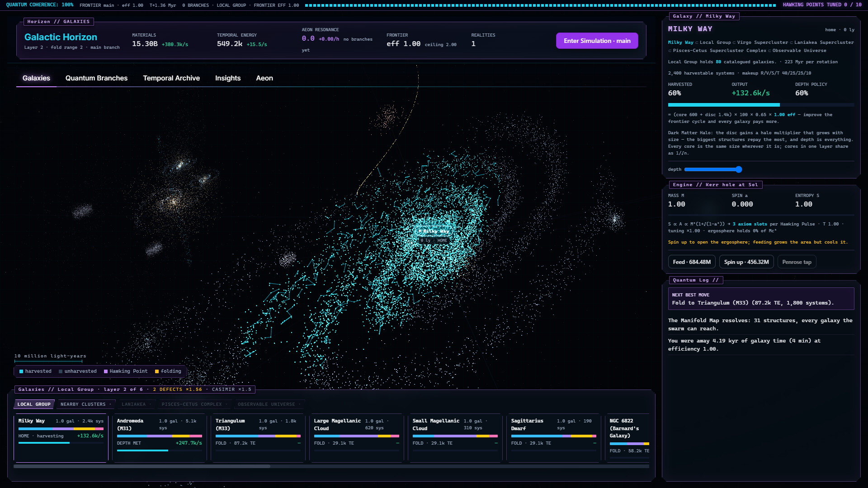Click Andromeda's +247.7k/s output text

coord(189,443)
